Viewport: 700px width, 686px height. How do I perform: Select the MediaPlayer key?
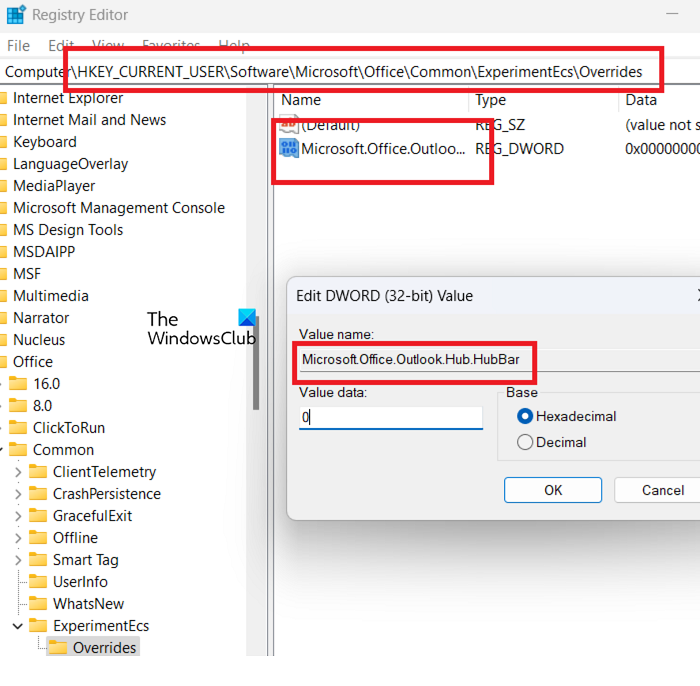tap(54, 185)
